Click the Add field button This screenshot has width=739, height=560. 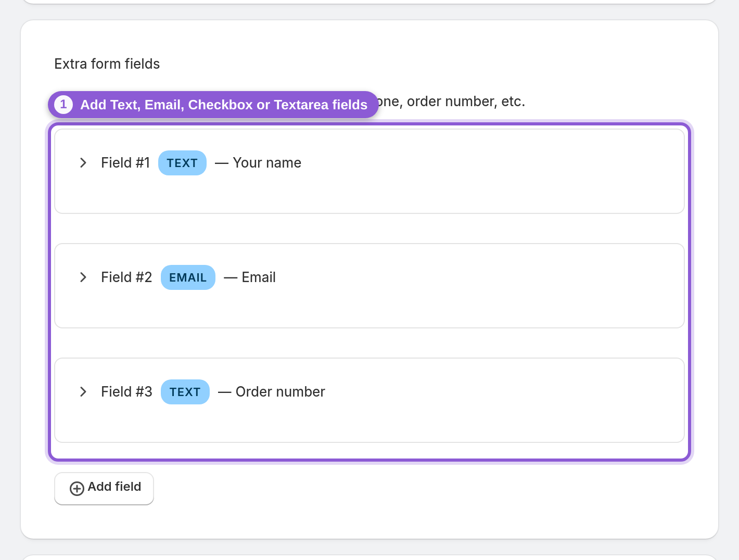pyautogui.click(x=104, y=488)
